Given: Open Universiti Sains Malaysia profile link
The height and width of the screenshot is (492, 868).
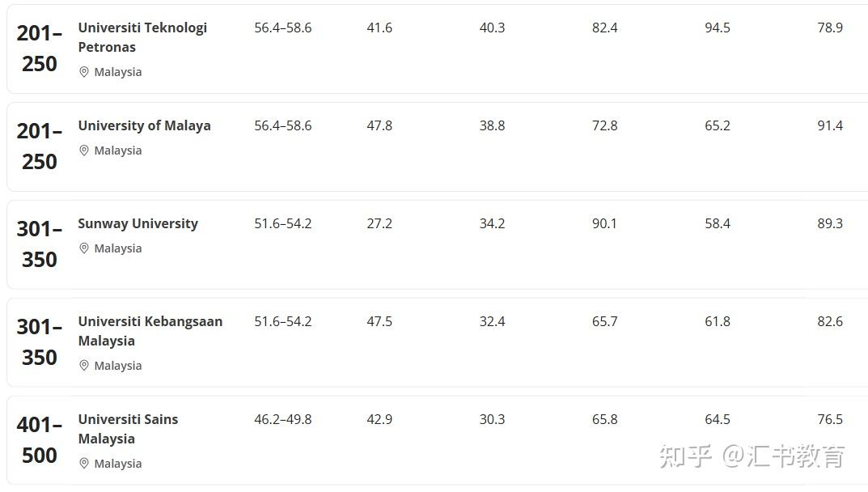Looking at the screenshot, I should point(128,429).
